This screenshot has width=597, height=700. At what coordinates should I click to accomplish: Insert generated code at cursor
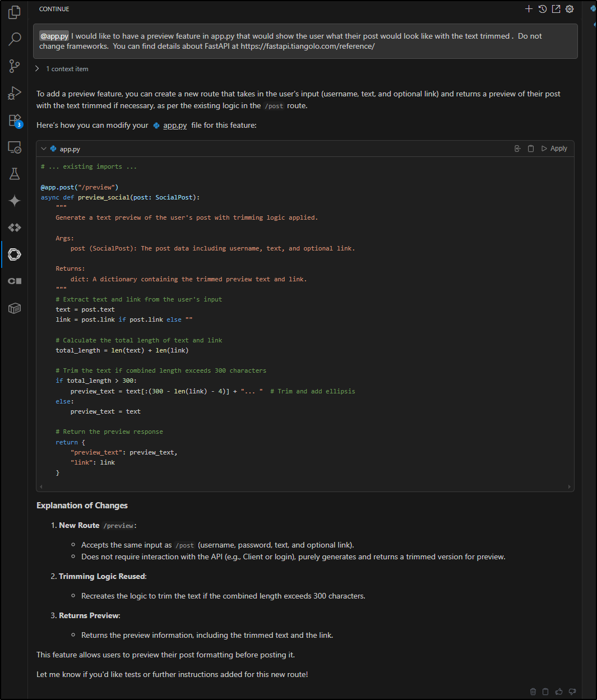[x=517, y=148]
